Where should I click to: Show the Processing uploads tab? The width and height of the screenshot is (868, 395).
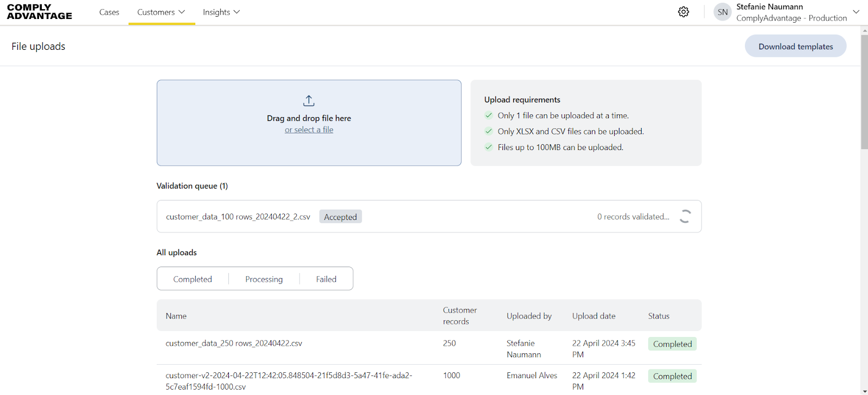(264, 279)
